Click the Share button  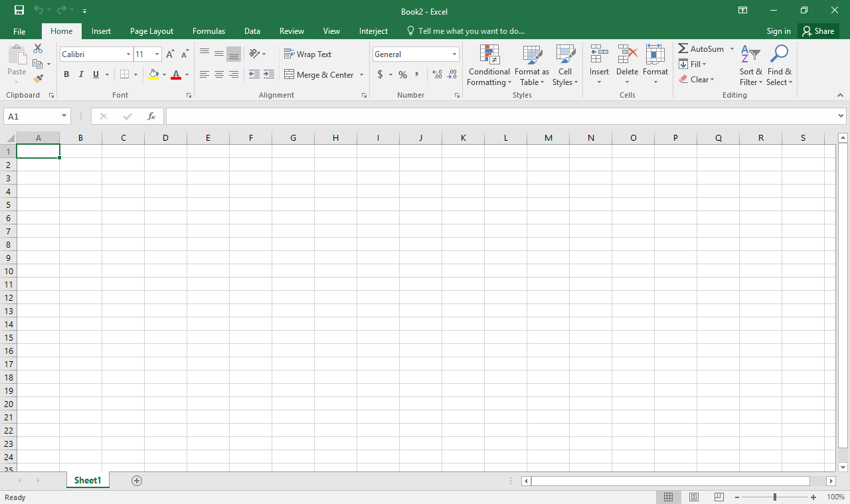(x=819, y=31)
